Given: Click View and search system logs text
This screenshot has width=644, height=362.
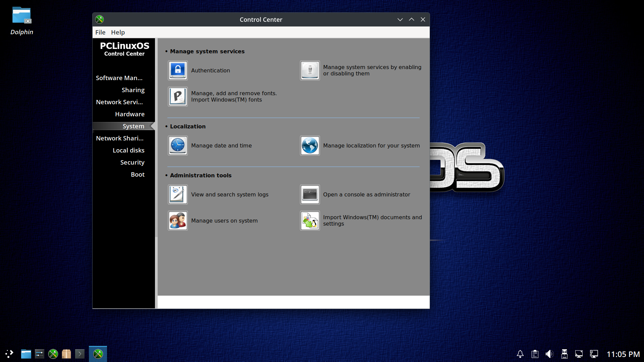Looking at the screenshot, I should point(230,194).
